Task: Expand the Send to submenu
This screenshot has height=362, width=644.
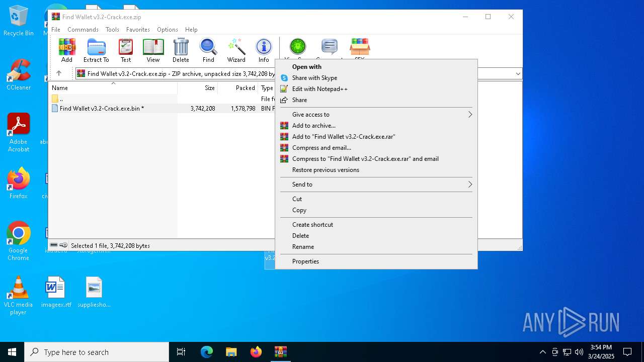Action: [x=376, y=185]
